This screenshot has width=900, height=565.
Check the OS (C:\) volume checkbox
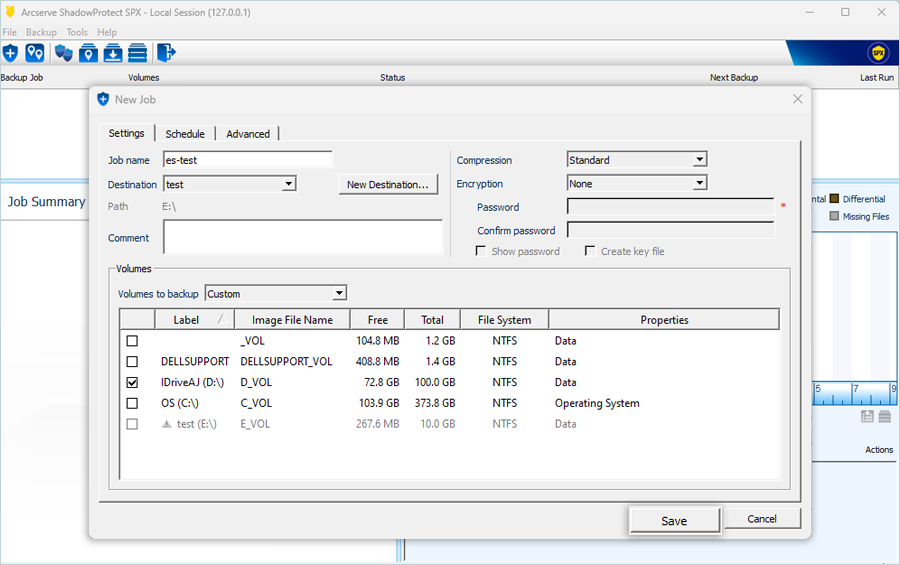tap(132, 403)
